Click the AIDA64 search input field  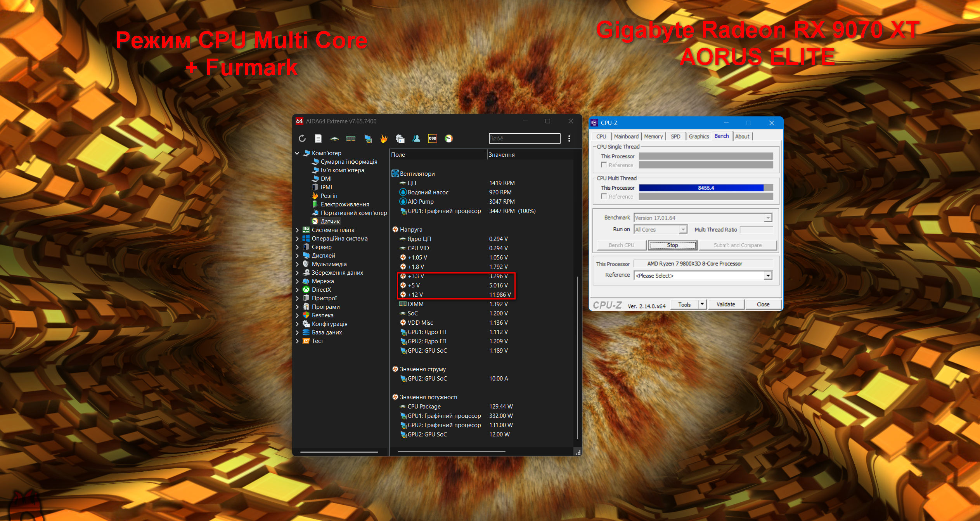(x=524, y=138)
